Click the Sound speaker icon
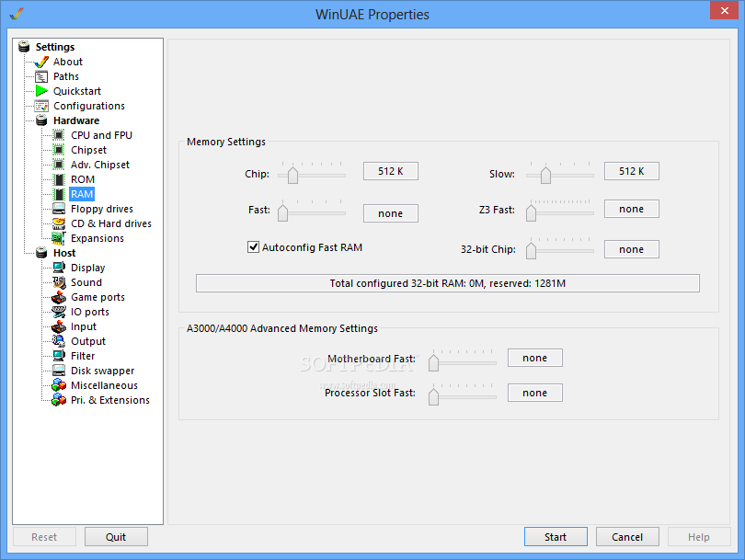Image resolution: width=745 pixels, height=560 pixels. pos(59,282)
